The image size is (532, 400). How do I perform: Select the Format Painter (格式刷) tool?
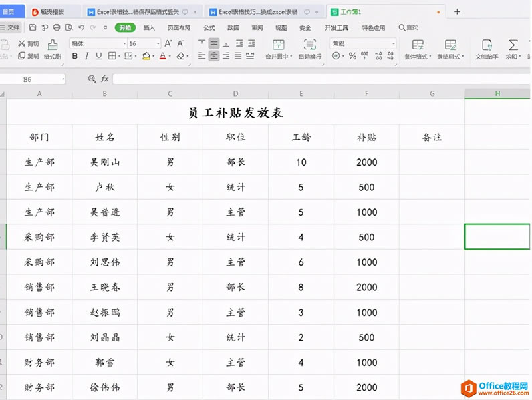(53, 49)
